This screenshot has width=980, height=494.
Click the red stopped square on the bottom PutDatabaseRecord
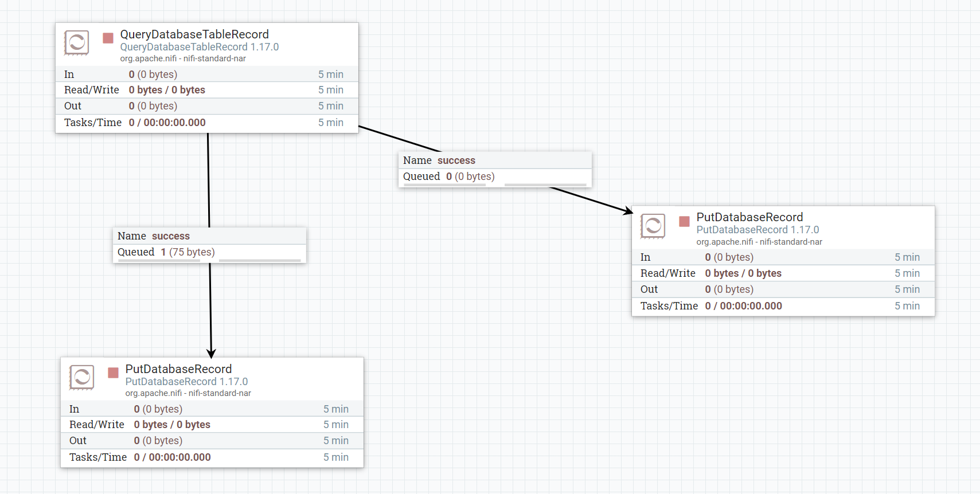[x=113, y=373]
